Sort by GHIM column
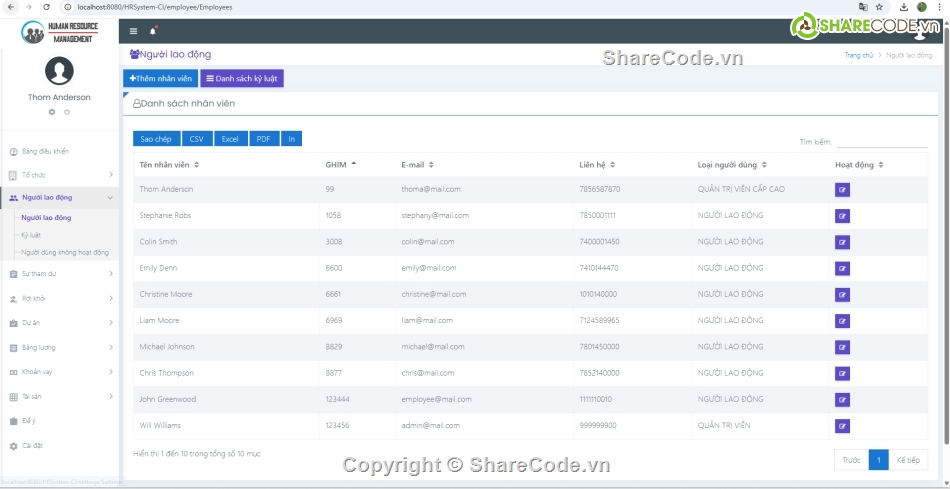950x489 pixels. point(357,165)
